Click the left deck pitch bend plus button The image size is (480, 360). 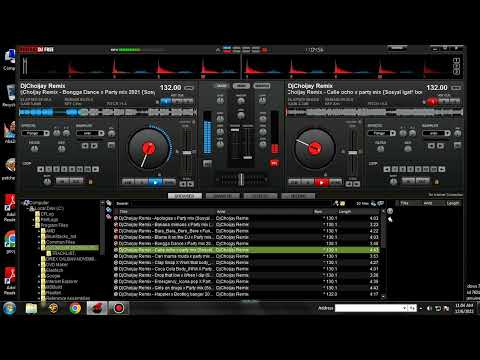point(190,184)
